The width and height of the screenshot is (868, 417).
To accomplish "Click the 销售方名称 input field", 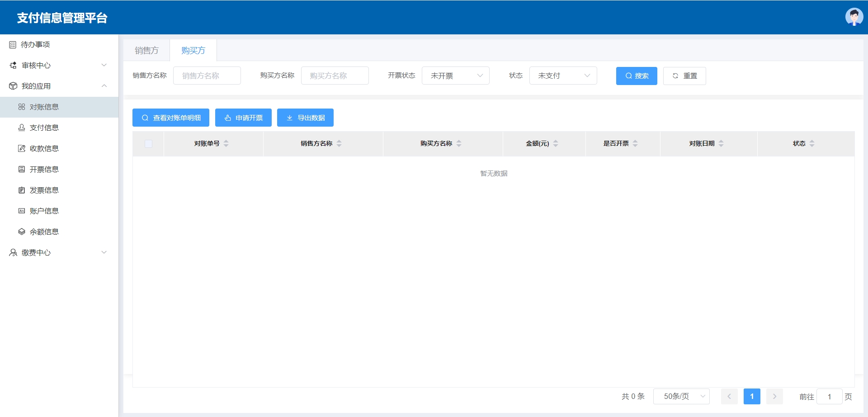I will (x=207, y=76).
